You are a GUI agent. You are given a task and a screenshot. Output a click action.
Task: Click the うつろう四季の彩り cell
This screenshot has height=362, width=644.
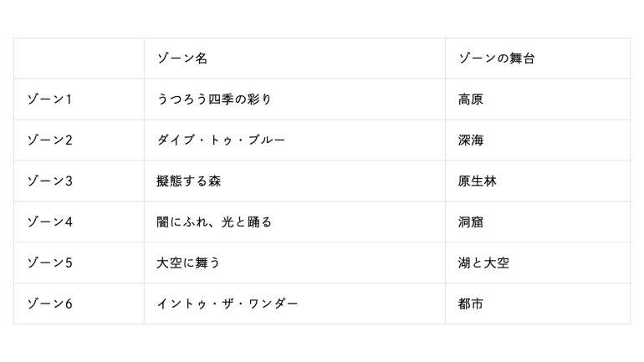[x=214, y=99]
